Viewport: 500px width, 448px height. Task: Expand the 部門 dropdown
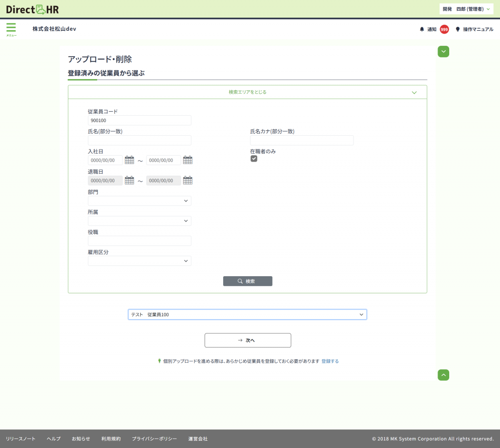[140, 201]
